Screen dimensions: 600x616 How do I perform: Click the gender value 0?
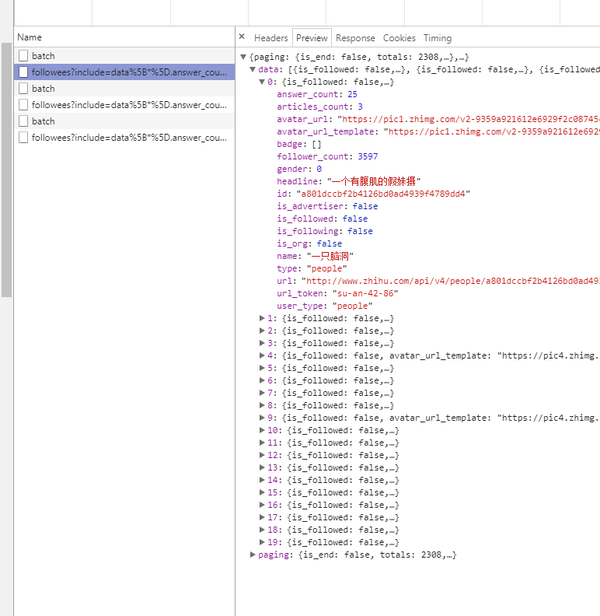coord(319,169)
